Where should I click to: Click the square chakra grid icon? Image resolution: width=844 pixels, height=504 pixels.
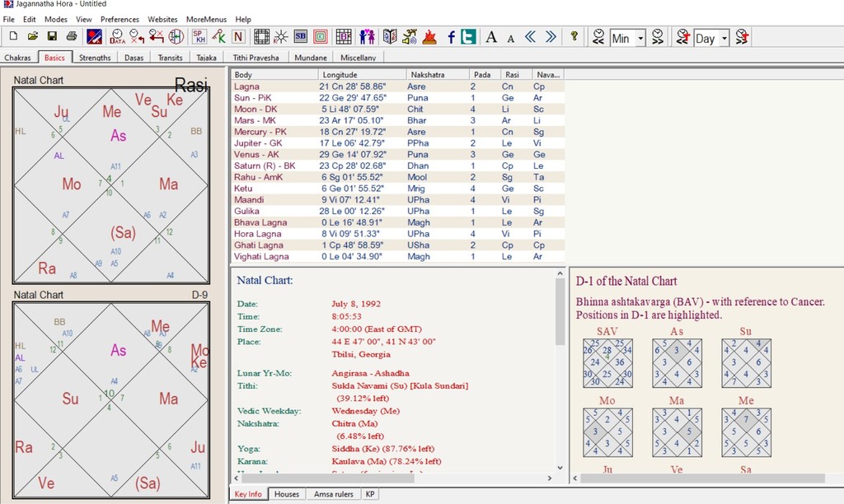(261, 36)
